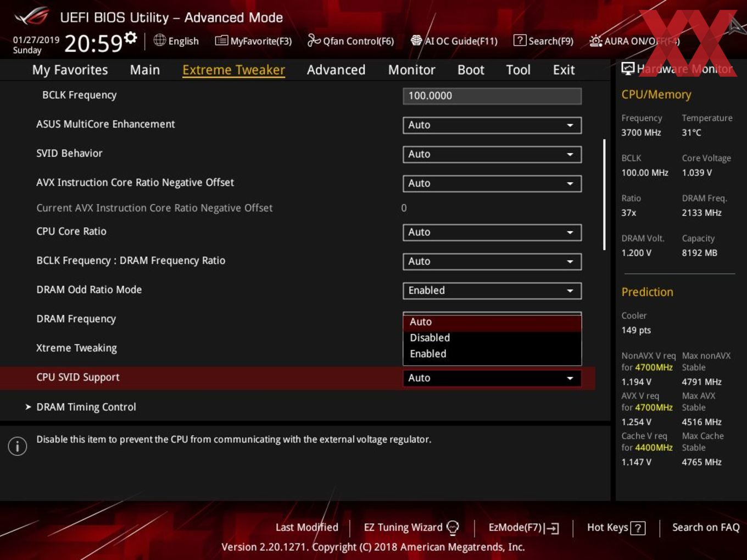The height and width of the screenshot is (560, 747).
Task: Click the SVID Behavior label
Action: click(x=69, y=153)
